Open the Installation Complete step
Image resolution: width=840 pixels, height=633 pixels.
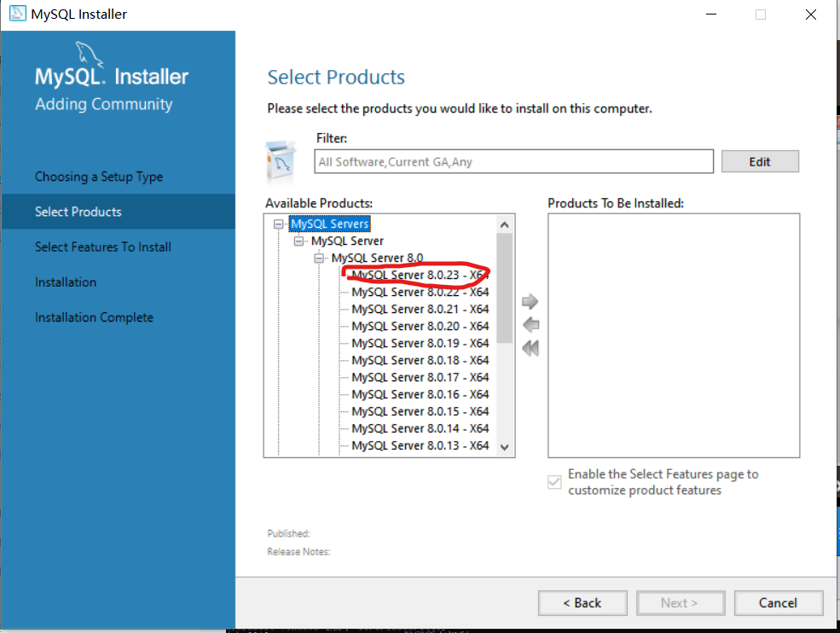pos(94,317)
